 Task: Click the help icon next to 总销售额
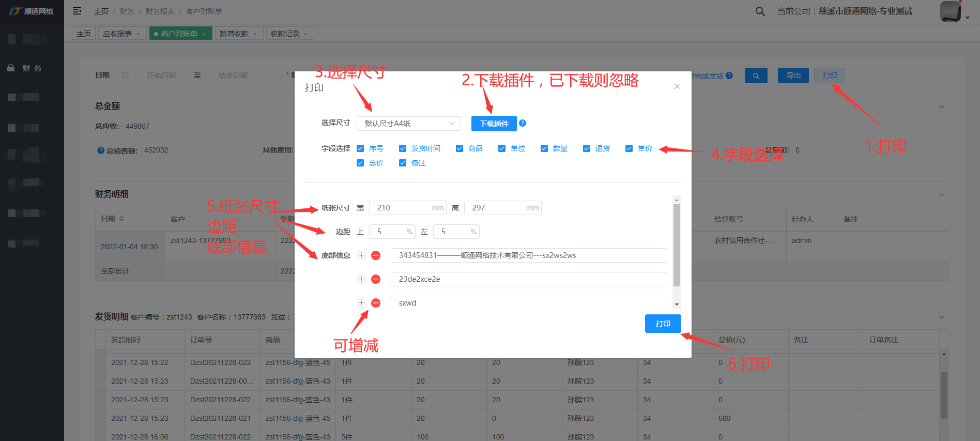point(101,150)
